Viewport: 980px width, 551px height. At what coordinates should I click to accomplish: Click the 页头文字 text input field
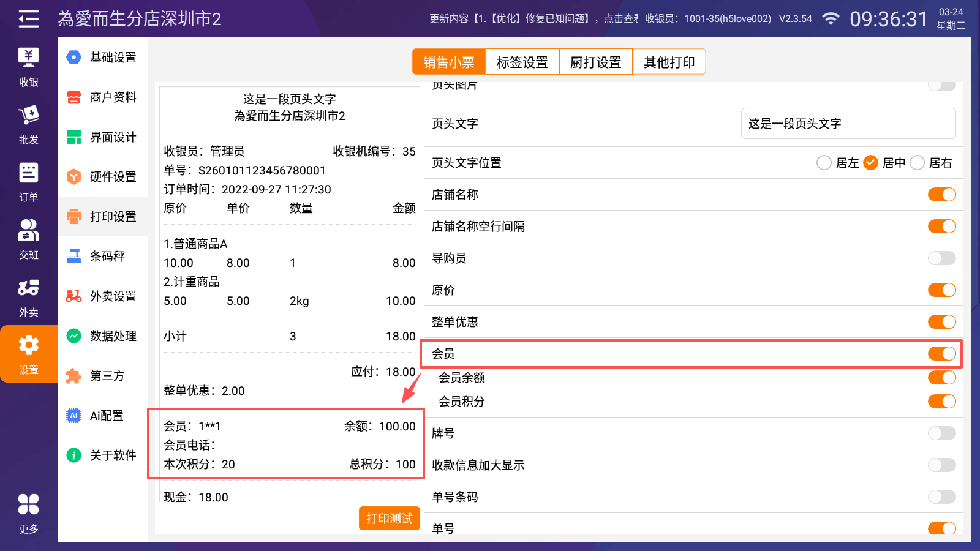(848, 124)
